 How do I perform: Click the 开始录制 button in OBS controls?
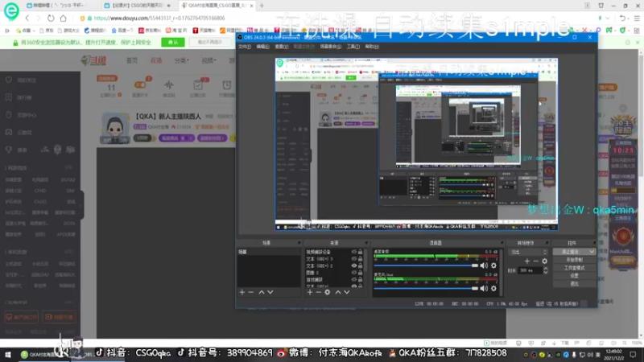tap(574, 260)
